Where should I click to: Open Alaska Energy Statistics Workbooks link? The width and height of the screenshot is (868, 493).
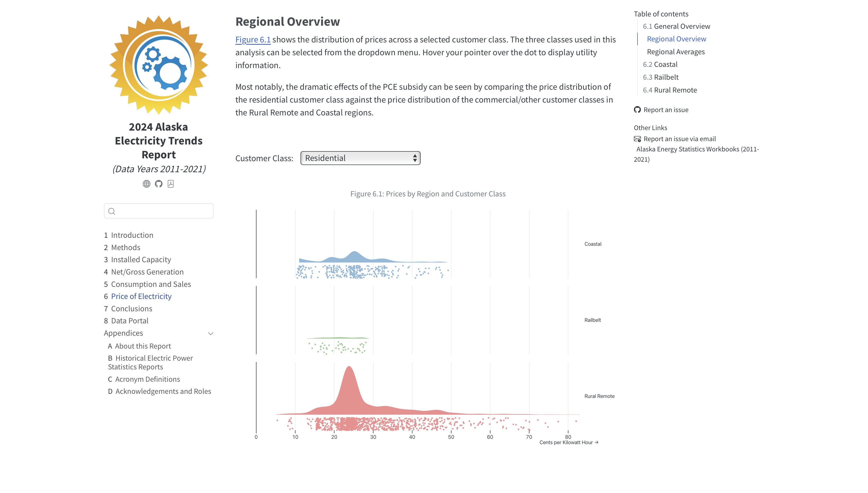pyautogui.click(x=697, y=149)
